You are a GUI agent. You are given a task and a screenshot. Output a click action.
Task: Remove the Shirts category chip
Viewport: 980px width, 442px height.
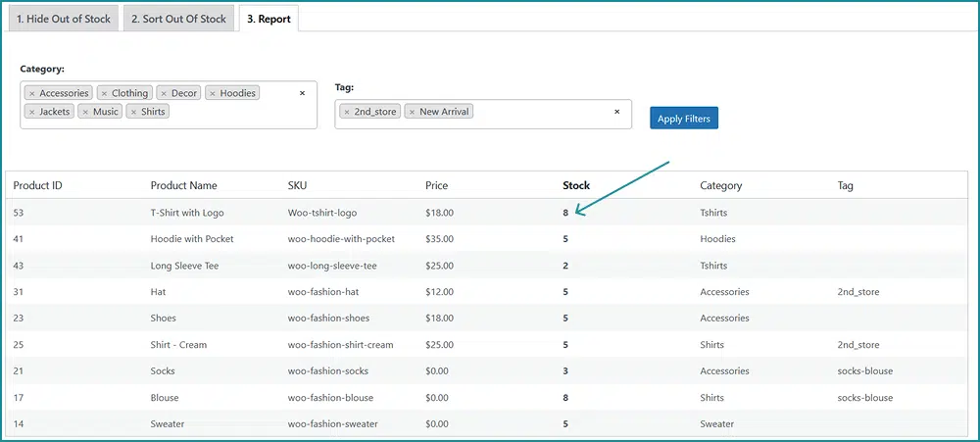coord(133,112)
